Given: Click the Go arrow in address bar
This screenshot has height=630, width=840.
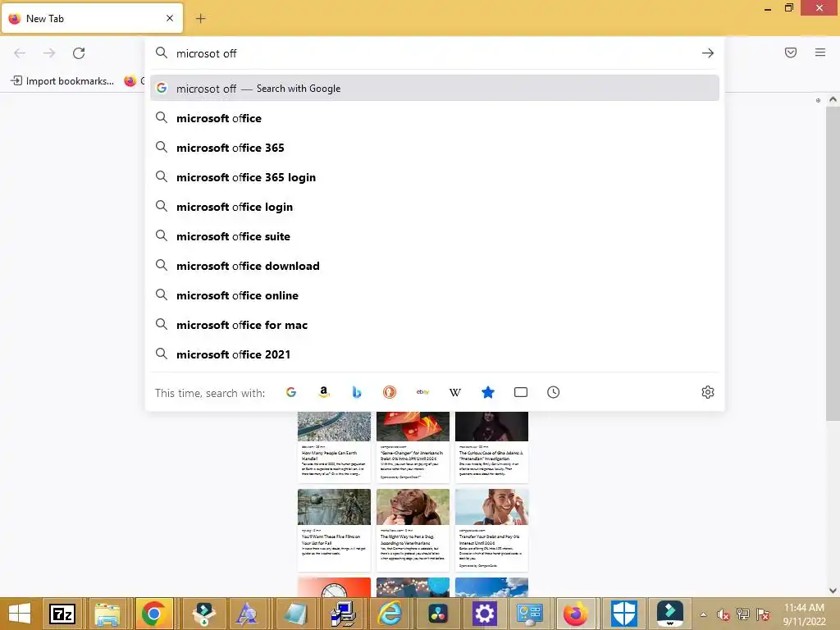Looking at the screenshot, I should pyautogui.click(x=708, y=53).
